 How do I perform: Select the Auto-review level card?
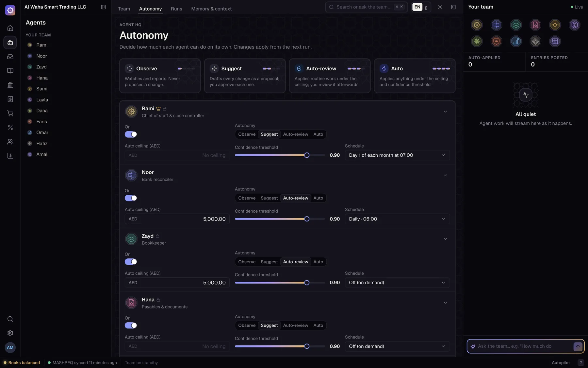coord(330,76)
